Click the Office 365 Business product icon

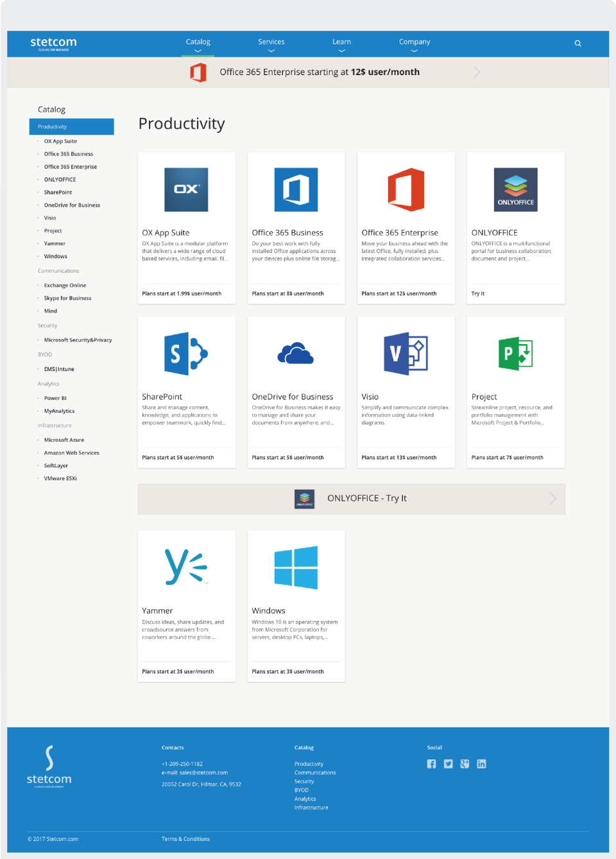[296, 189]
